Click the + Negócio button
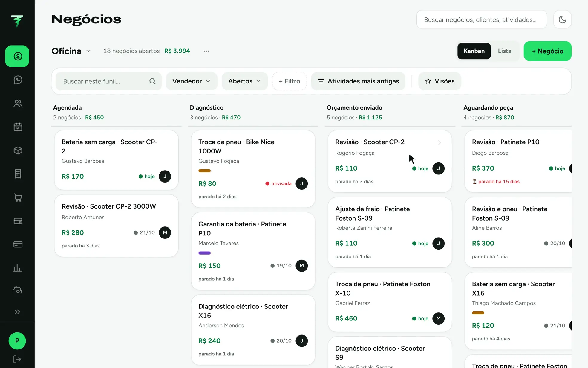 [548, 51]
